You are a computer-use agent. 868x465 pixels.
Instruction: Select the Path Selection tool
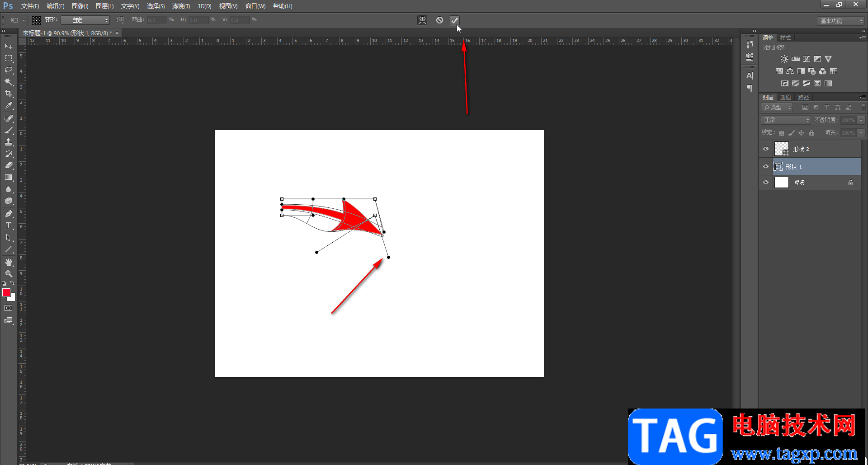click(x=9, y=237)
